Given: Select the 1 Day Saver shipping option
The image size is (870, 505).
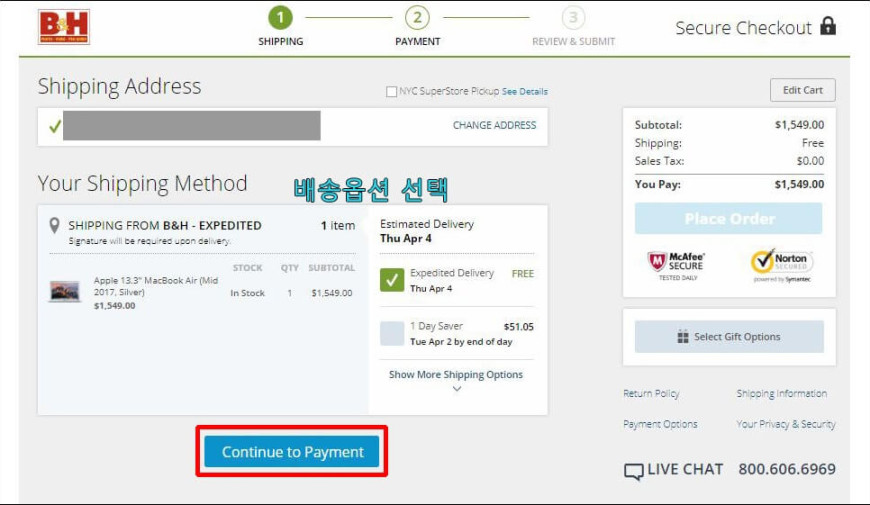Looking at the screenshot, I should point(392,334).
